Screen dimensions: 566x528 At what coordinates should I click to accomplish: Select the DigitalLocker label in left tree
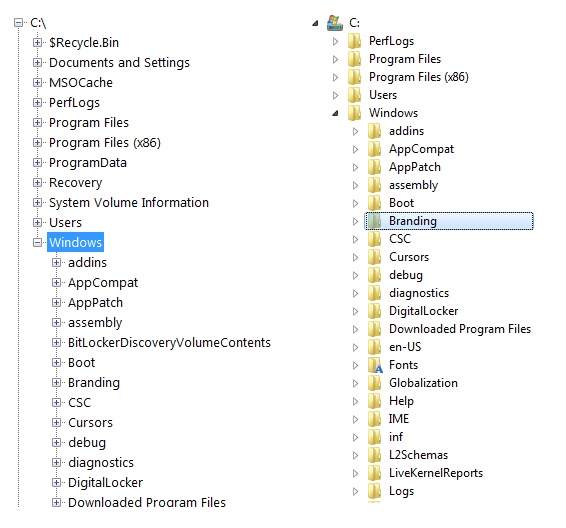105,483
